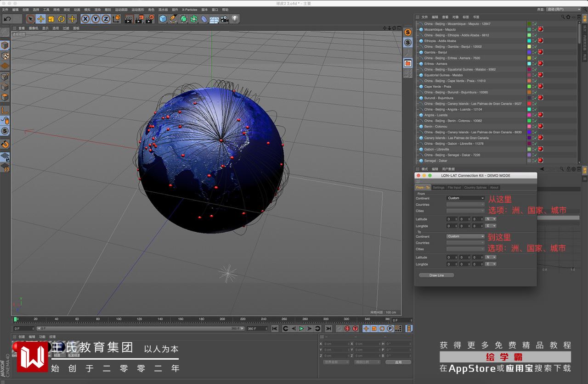
Task: Open the X-Particles menu
Action: (x=189, y=9)
